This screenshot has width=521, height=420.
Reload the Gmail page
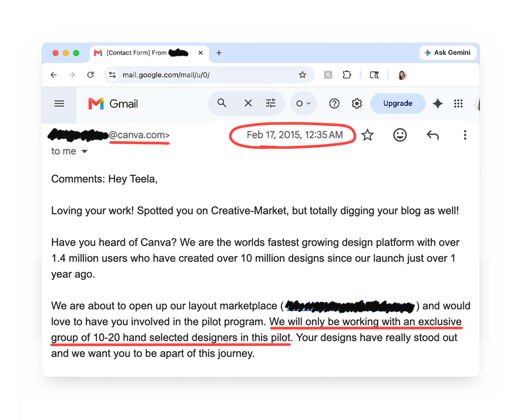coord(91,75)
